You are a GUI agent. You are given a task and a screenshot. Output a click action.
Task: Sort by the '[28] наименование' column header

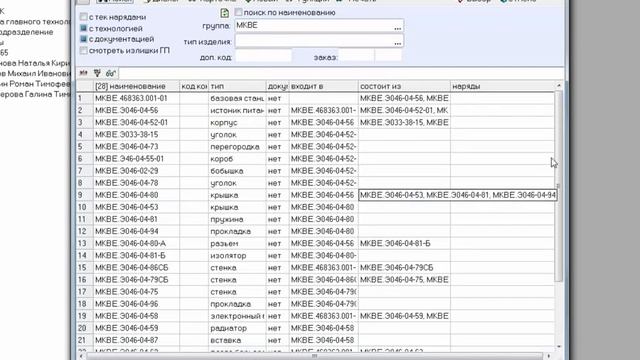(136, 86)
